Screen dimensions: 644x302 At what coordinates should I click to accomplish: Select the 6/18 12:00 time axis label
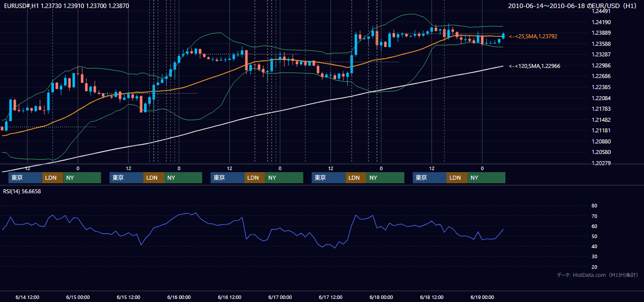tap(432, 297)
